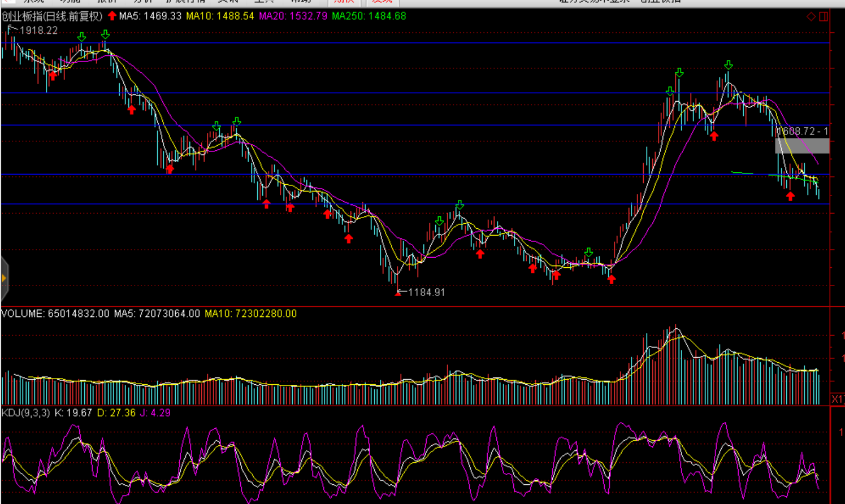
Task: Click the red buy arrow below 1184.91 low
Action: pyautogui.click(x=398, y=293)
